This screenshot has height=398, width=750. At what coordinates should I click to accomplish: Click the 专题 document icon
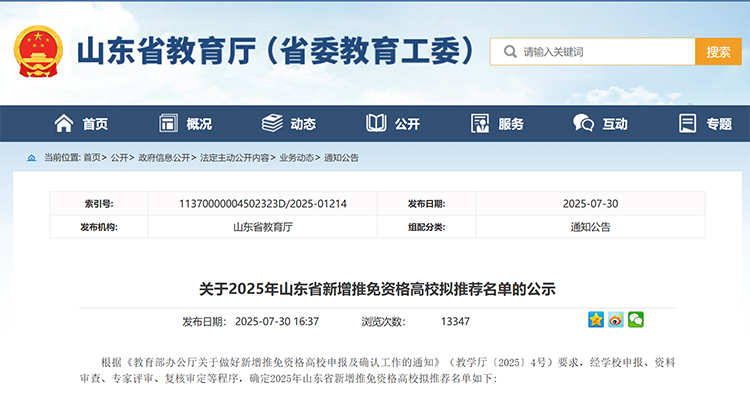click(x=687, y=123)
